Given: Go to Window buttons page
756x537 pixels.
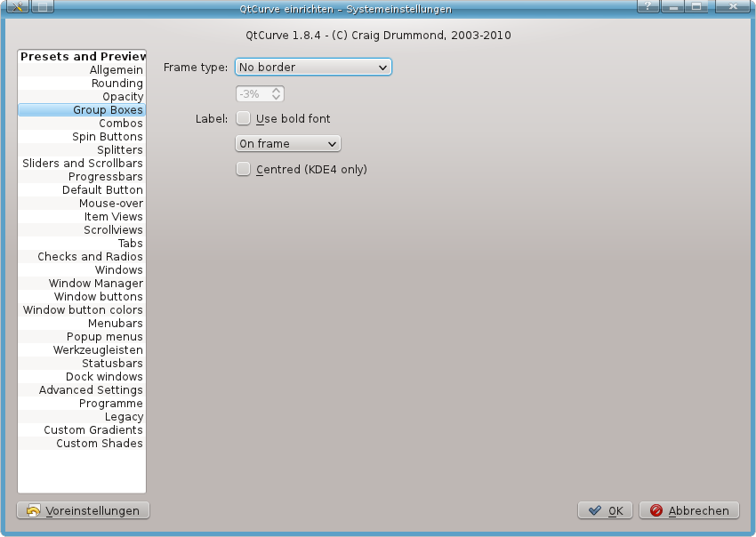Looking at the screenshot, I should (x=82, y=296).
